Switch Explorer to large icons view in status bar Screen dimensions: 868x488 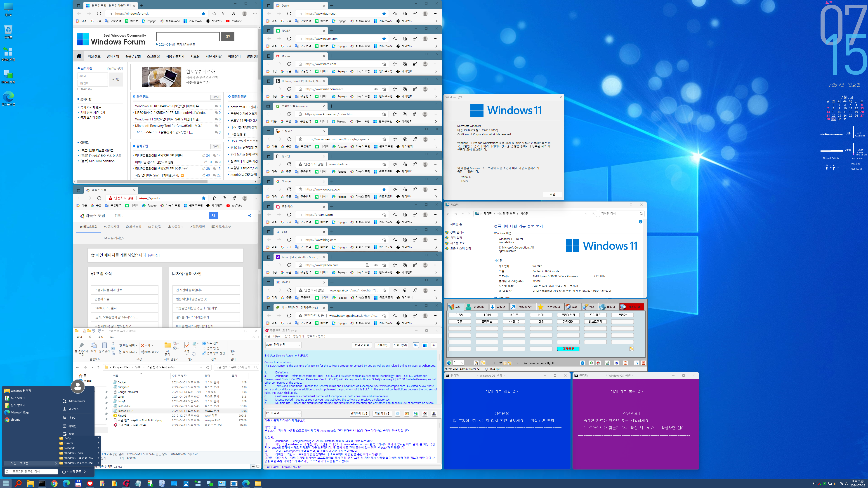pos(258,467)
